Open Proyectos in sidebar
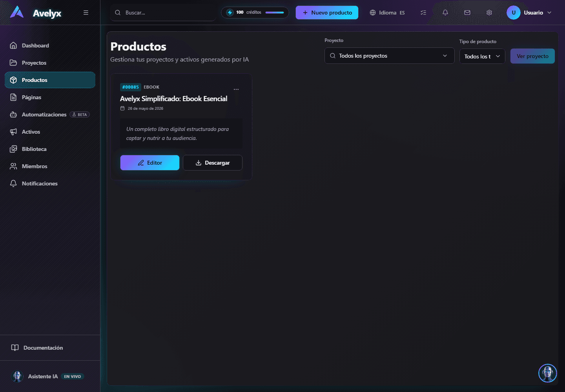This screenshot has width=565, height=392. [x=50, y=63]
